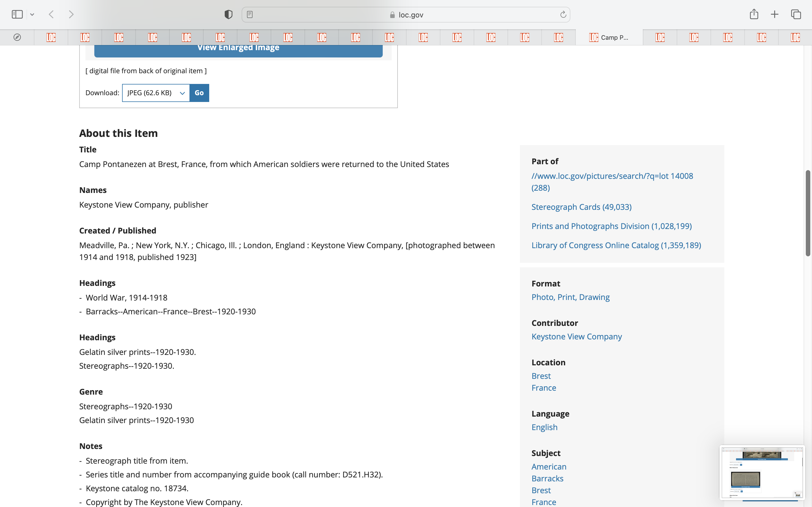Open the privacy shield report icon

(x=228, y=14)
